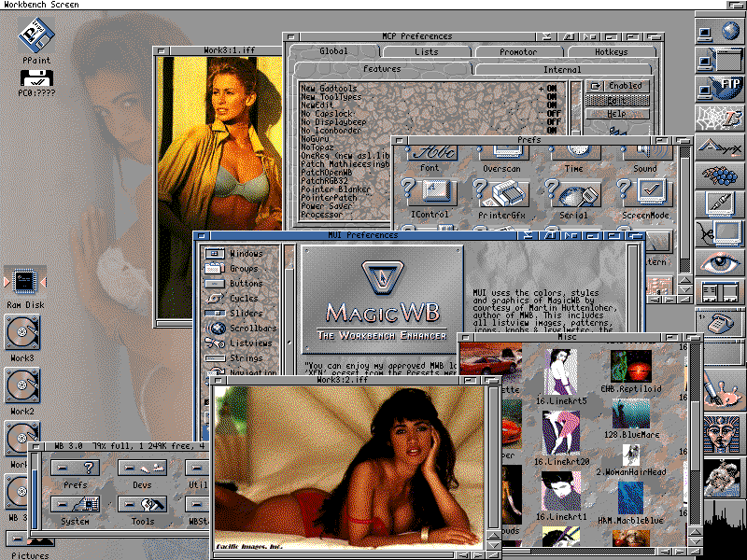Open the ScreenMode preferences icon
This screenshot has height=560, width=747.
click(645, 192)
